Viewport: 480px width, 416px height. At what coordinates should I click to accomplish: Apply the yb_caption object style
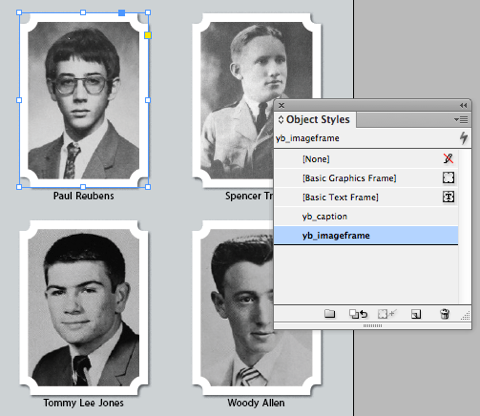click(x=366, y=216)
